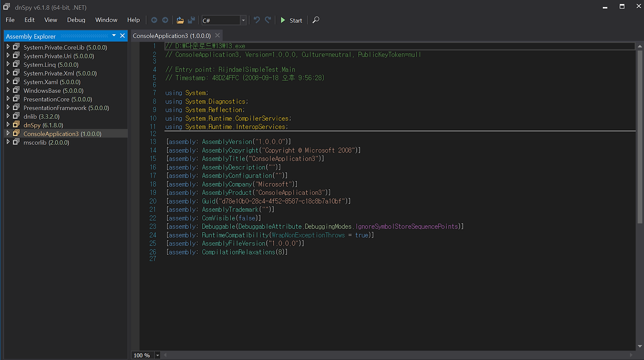Expand the System.Linq assembly node
The height and width of the screenshot is (360, 644).
(x=8, y=64)
